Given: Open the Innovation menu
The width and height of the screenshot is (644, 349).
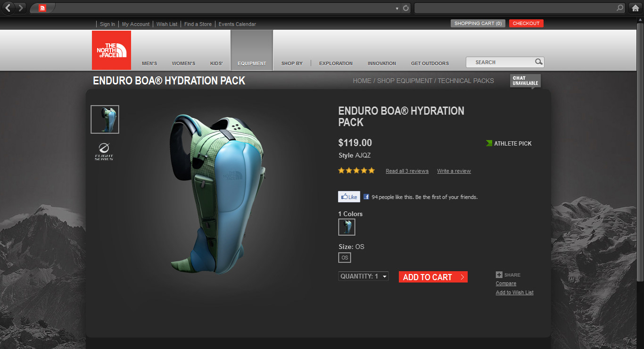Looking at the screenshot, I should pyautogui.click(x=382, y=63).
